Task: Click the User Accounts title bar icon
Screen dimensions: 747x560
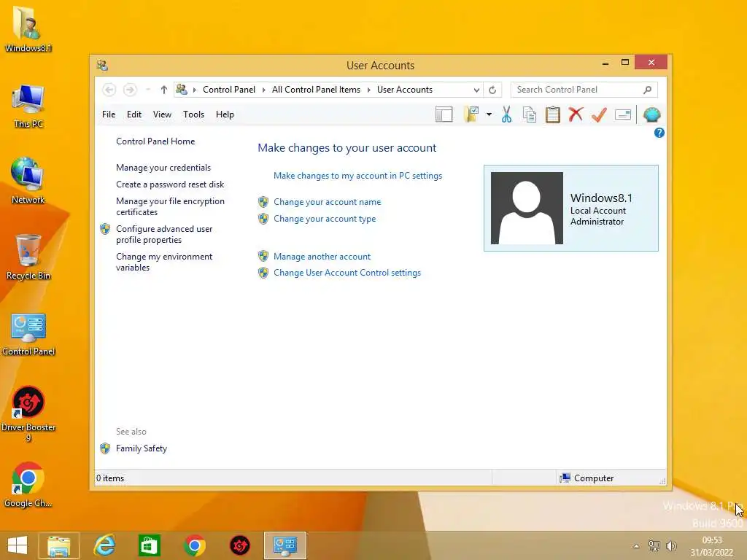Action: point(102,65)
